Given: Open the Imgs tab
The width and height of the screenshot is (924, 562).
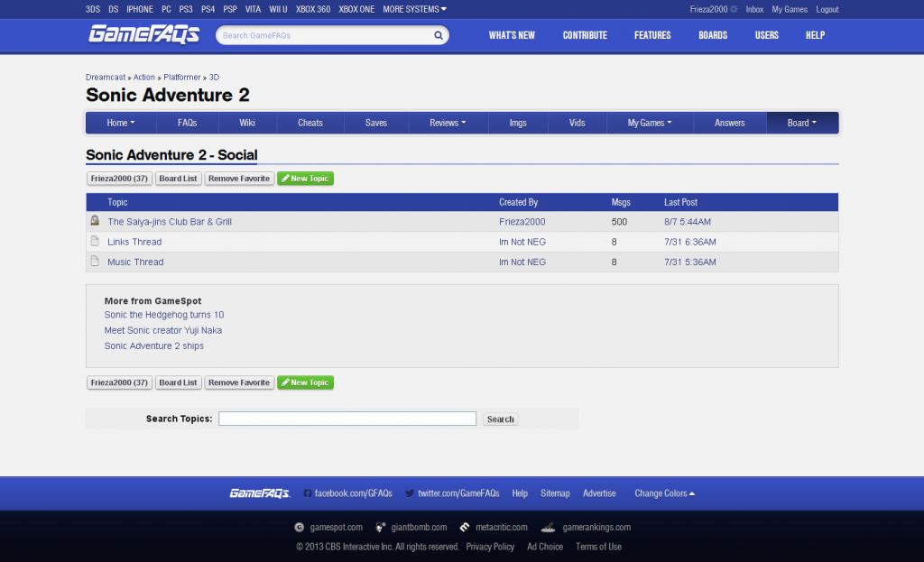Looking at the screenshot, I should click(518, 123).
